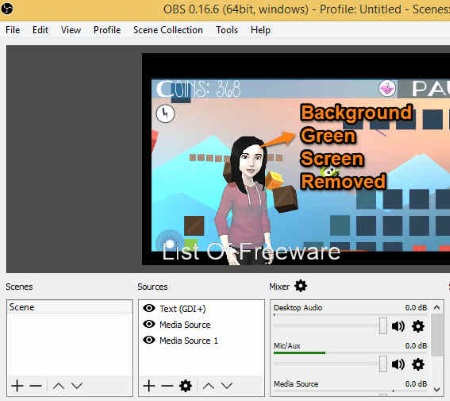450x401 pixels.
Task: Open the File menu
Action: click(x=13, y=30)
